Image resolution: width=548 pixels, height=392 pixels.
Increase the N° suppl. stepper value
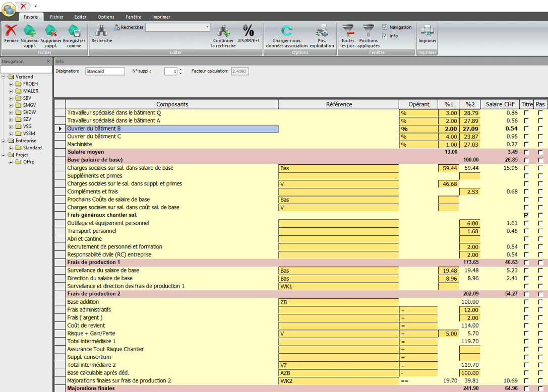pyautogui.click(x=180, y=69)
